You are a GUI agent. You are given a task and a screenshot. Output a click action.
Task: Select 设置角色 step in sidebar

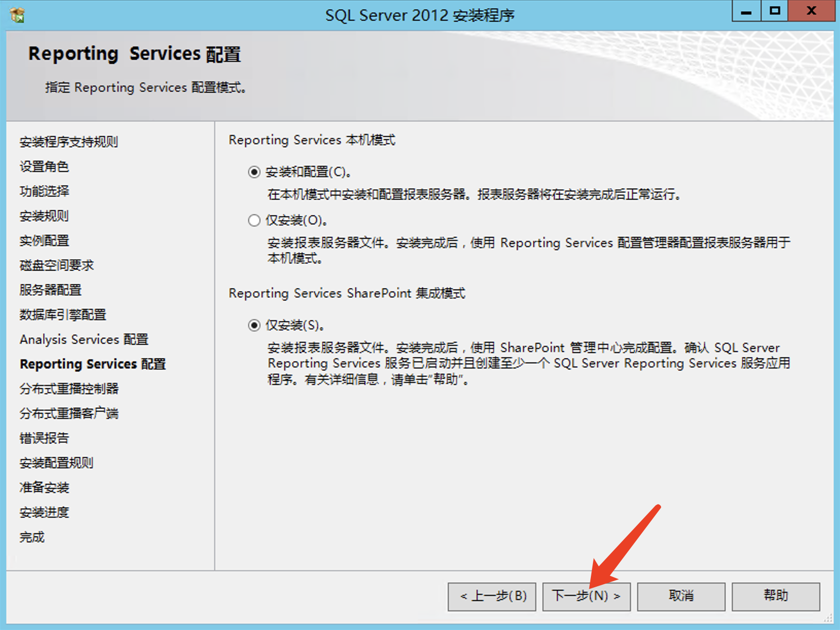[x=44, y=167]
